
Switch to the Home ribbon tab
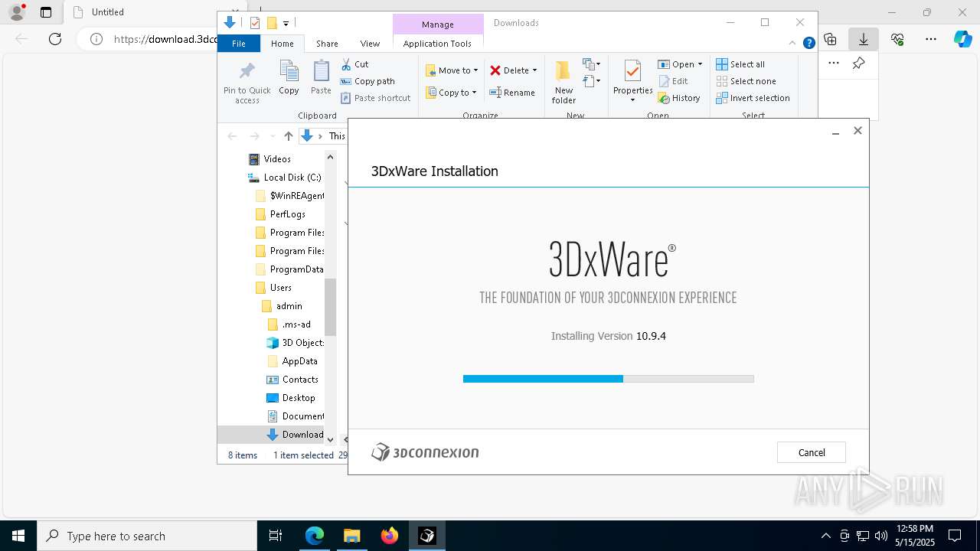point(282,44)
